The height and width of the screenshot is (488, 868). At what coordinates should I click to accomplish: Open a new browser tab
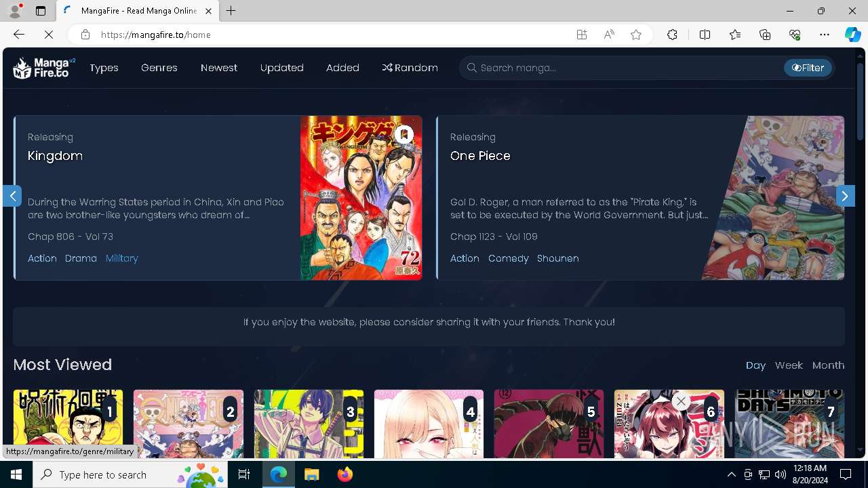[231, 11]
